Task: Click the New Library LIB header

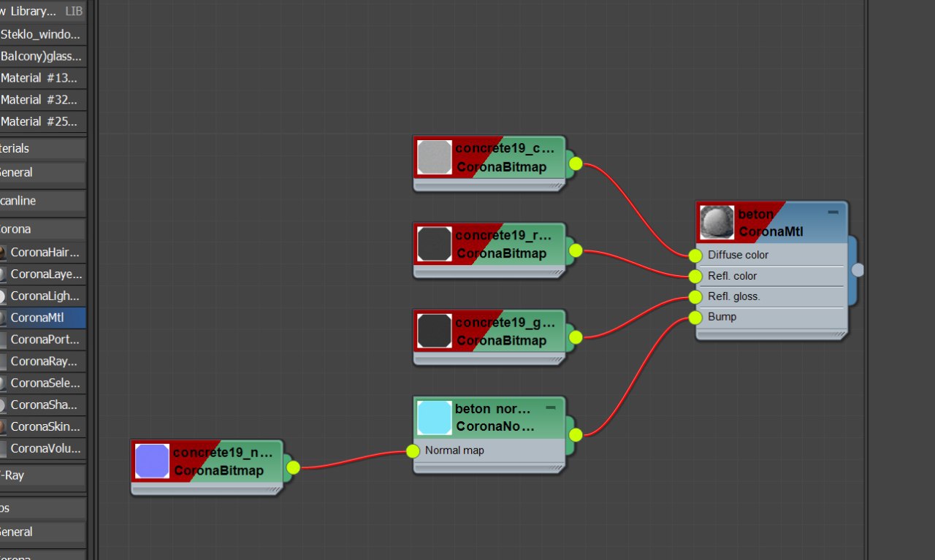Action: pyautogui.click(x=42, y=11)
